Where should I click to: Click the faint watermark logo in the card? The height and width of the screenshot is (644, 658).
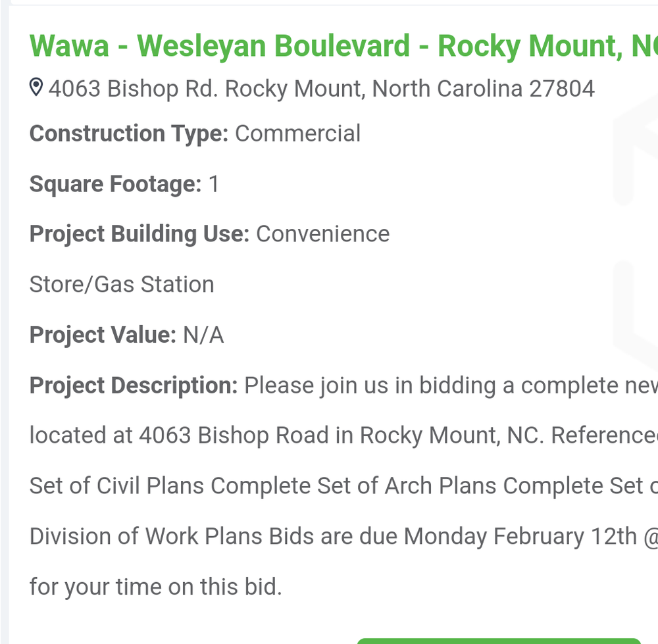pyautogui.click(x=635, y=197)
